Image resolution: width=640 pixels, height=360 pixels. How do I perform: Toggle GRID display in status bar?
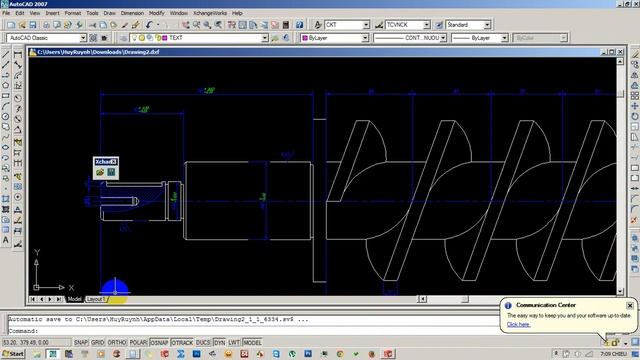pos(98,342)
